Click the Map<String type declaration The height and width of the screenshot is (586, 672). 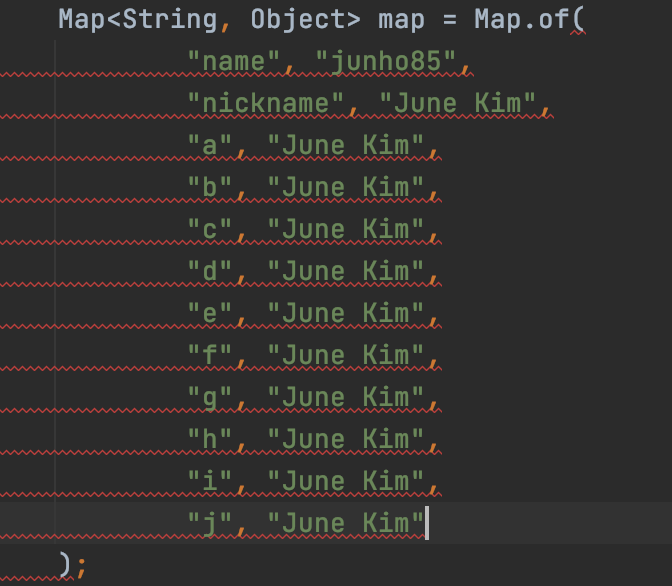[138, 20]
